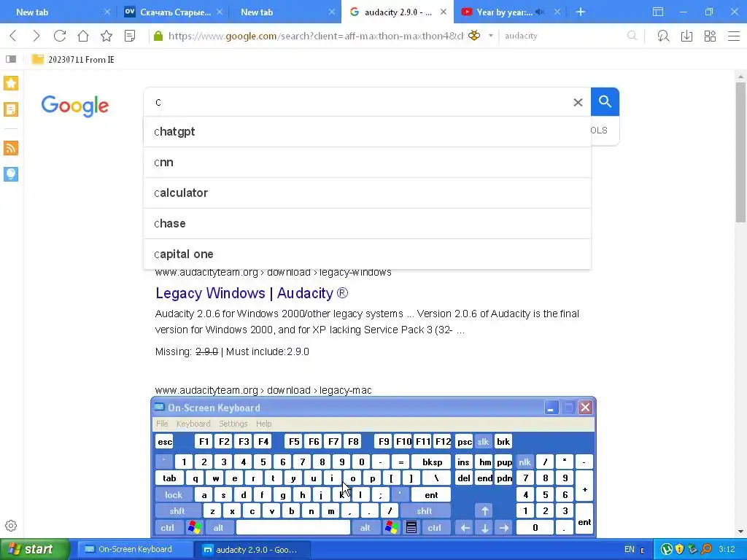Clear the Google search box with X
The height and width of the screenshot is (560, 747).
click(x=578, y=102)
